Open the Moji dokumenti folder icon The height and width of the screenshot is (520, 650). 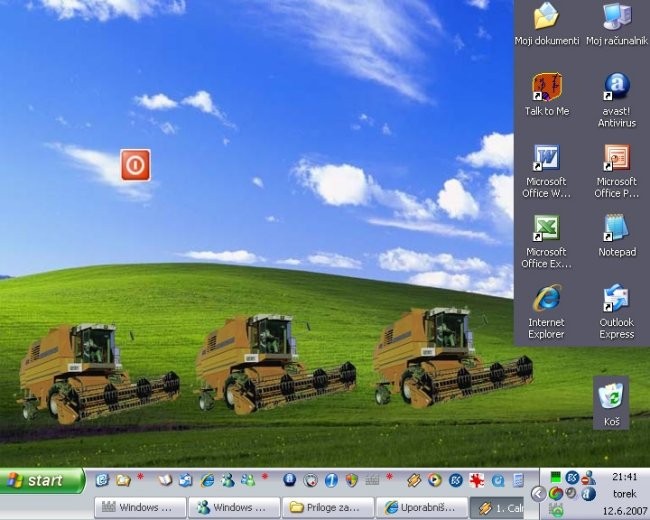point(546,17)
